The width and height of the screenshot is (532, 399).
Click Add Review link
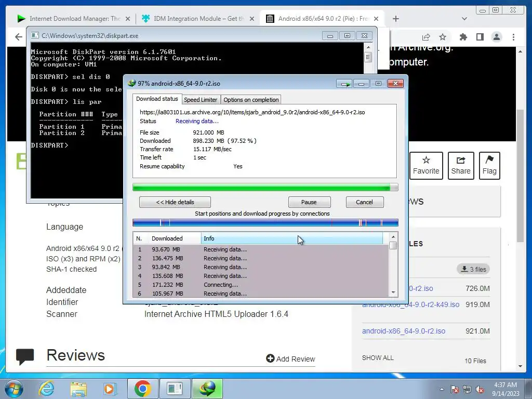click(x=291, y=359)
